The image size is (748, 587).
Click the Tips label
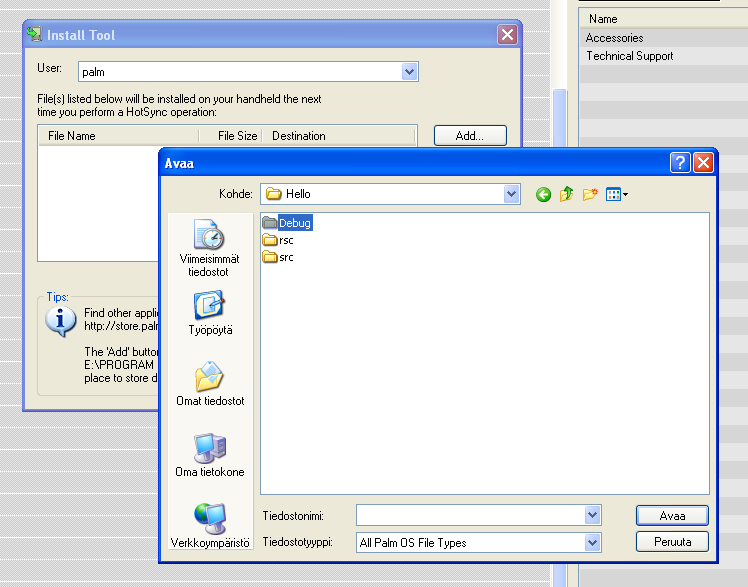pyautogui.click(x=57, y=297)
